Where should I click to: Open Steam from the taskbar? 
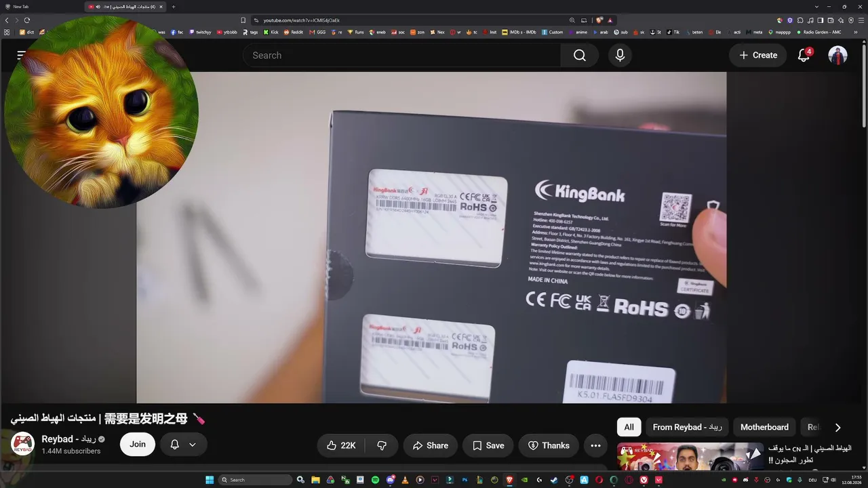tap(554, 480)
